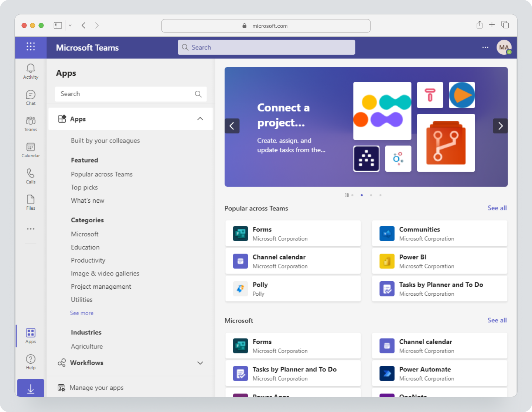Pause the carousel autoplay
Viewport: 532px width, 412px height.
tap(347, 195)
